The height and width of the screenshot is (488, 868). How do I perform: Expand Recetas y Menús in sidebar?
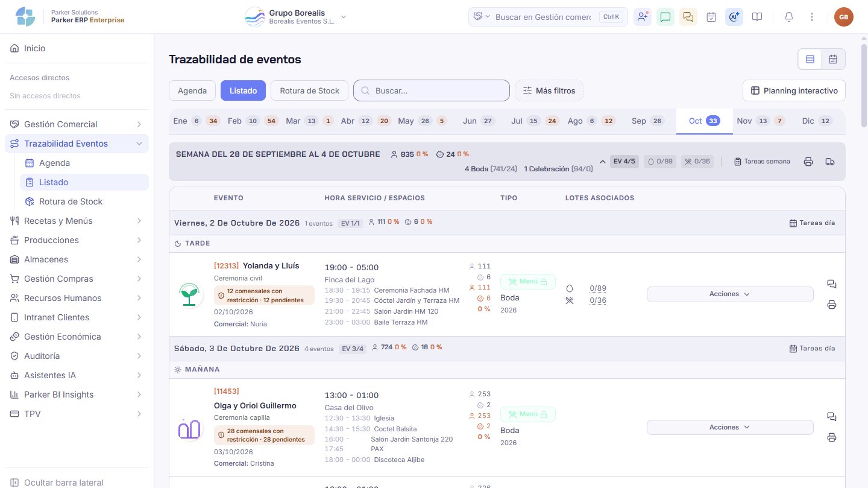click(x=77, y=221)
